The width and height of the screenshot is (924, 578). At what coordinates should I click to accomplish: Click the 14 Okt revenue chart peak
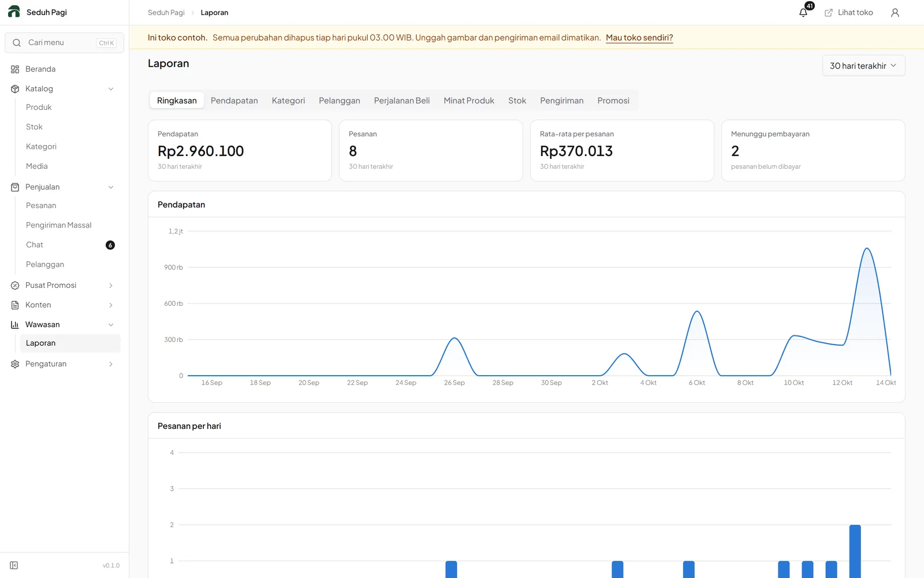tap(867, 249)
